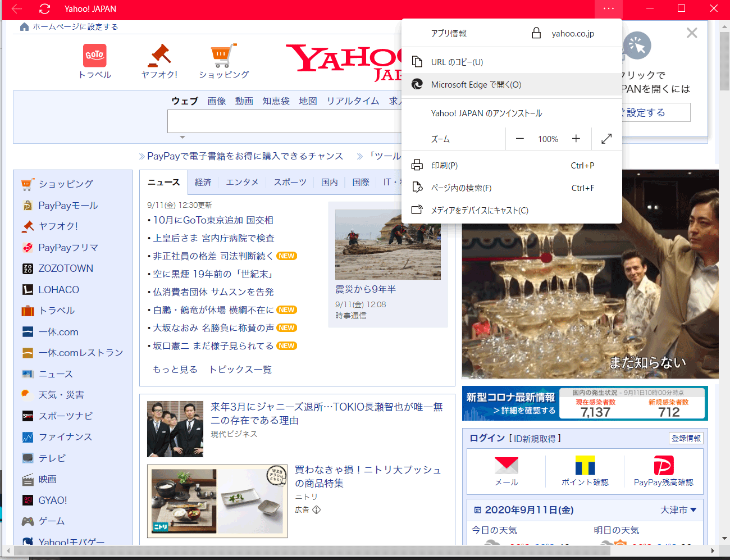Open the メール envelope icon
Screen dimensions: 730x560
(x=507, y=466)
